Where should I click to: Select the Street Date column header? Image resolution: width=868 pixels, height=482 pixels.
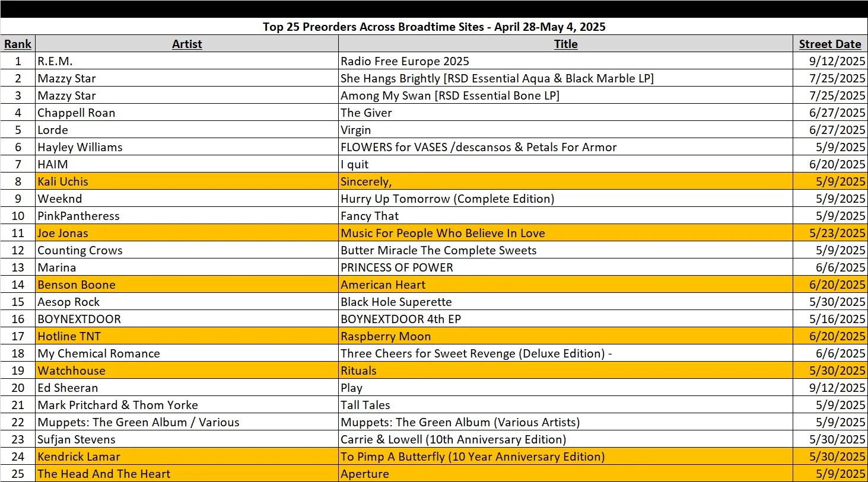tap(830, 44)
